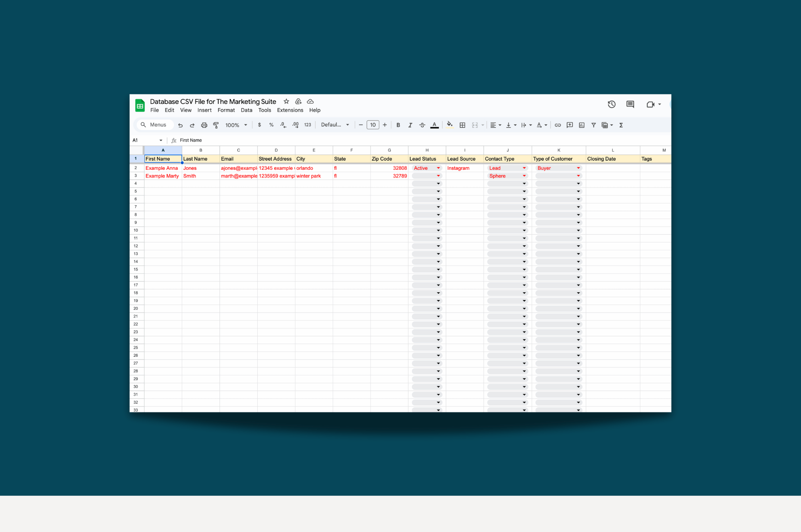Open the text color picker
This screenshot has height=532, width=801.
(434, 125)
